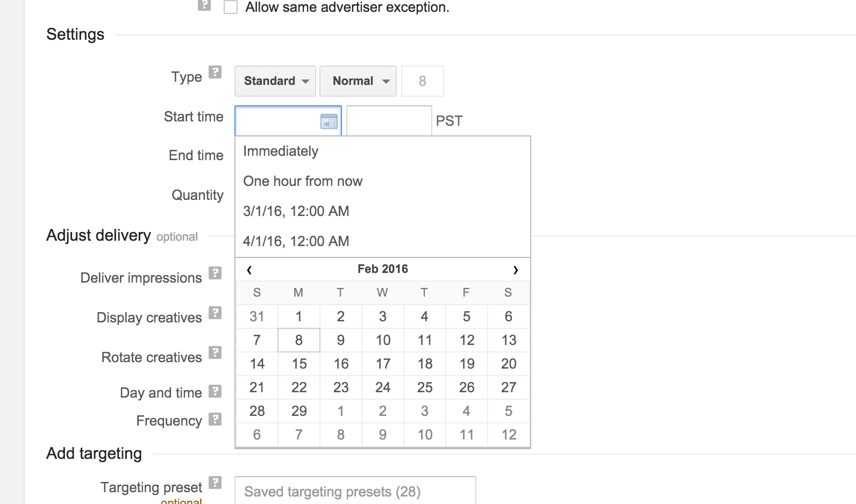Image resolution: width=856 pixels, height=504 pixels.
Task: Open Frequency help icon
Action: (x=215, y=419)
